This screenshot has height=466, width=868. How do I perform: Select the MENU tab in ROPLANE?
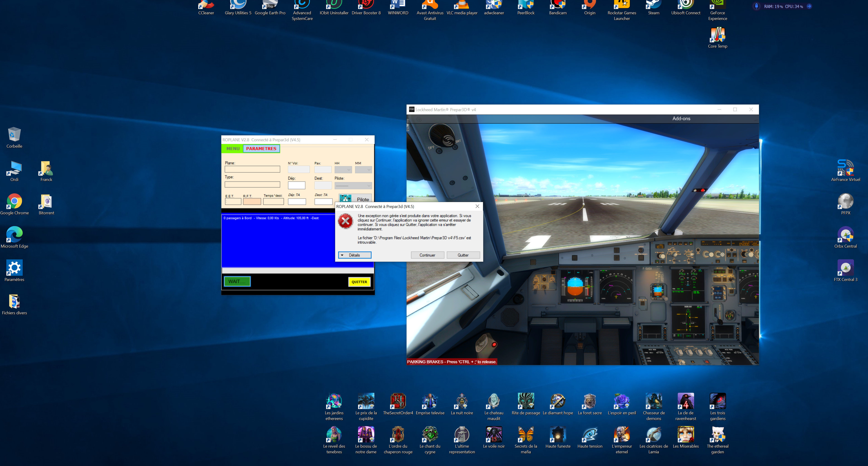(232, 149)
